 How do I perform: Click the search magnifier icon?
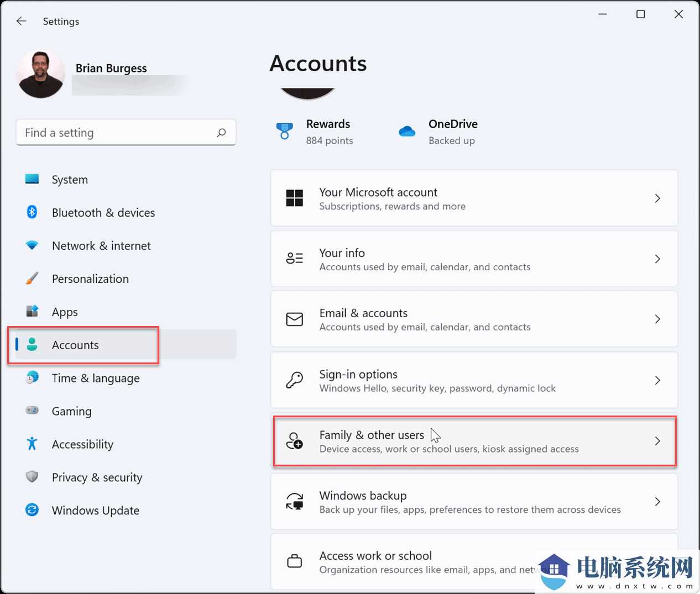click(221, 133)
